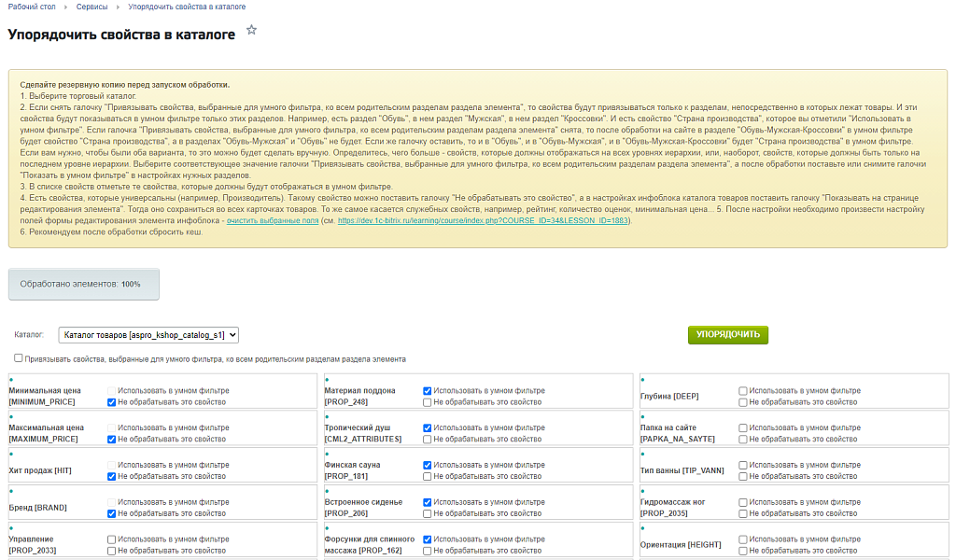Disable smart filter for Тропический душ

pyautogui.click(x=428, y=427)
